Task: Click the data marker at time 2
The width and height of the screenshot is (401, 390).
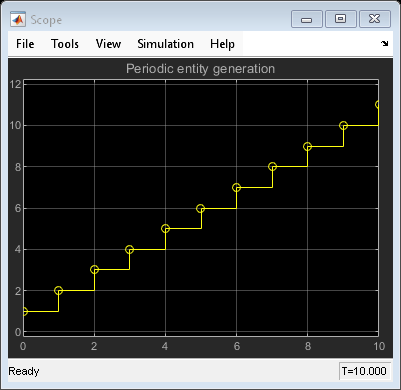Action: 94,270
